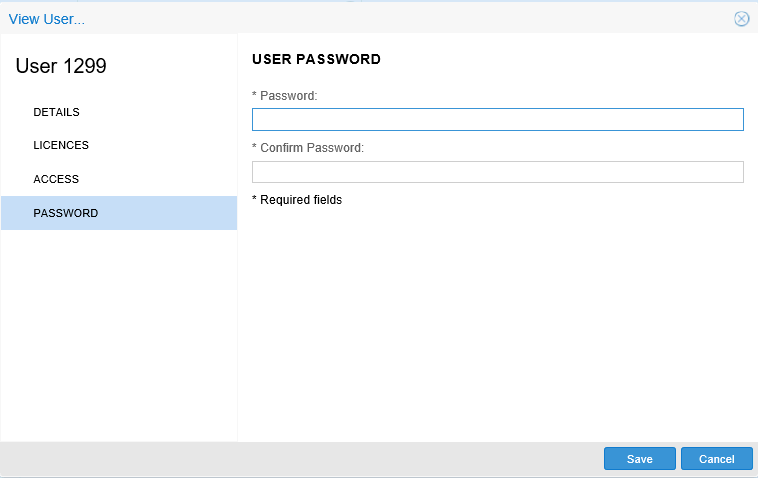Click the User 1299 heading
758x478 pixels.
coord(61,67)
